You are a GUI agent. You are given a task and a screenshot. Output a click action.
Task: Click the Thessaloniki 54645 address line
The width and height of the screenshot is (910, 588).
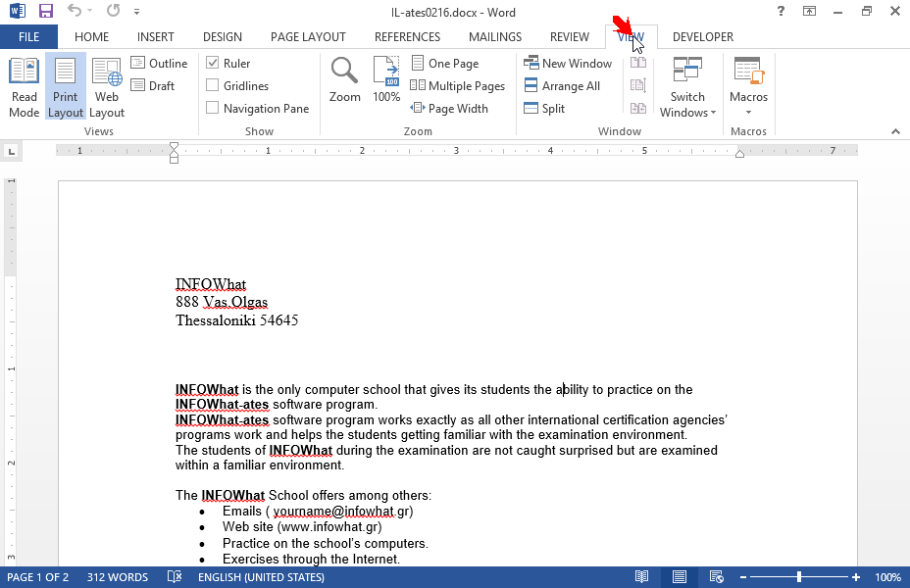(236, 320)
